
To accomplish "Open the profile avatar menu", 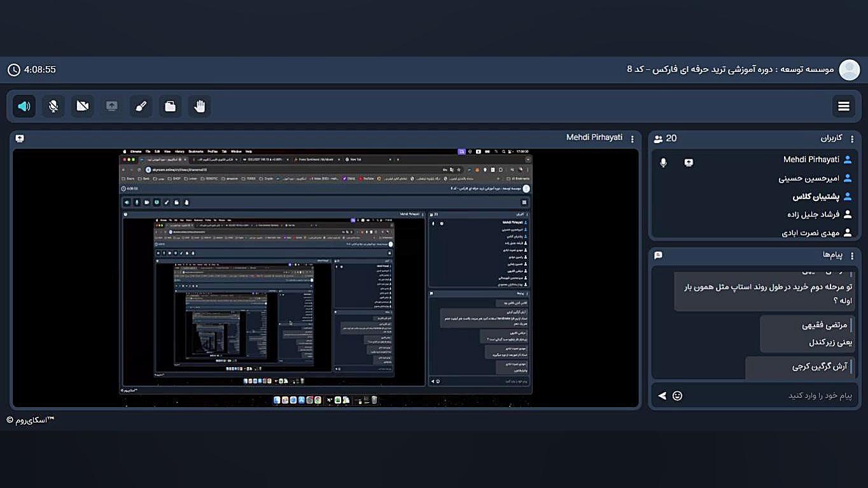I will [850, 69].
